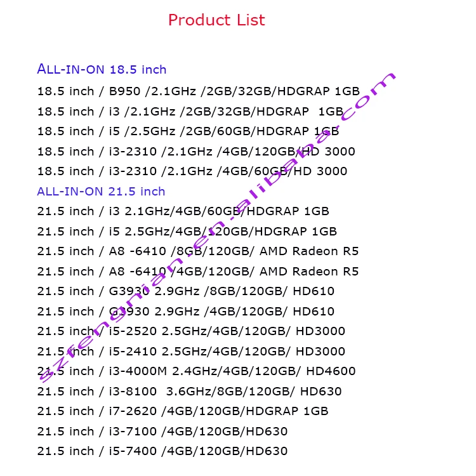Click the G3930 4GB HD610 line
The image size is (476, 476).
coord(185,311)
